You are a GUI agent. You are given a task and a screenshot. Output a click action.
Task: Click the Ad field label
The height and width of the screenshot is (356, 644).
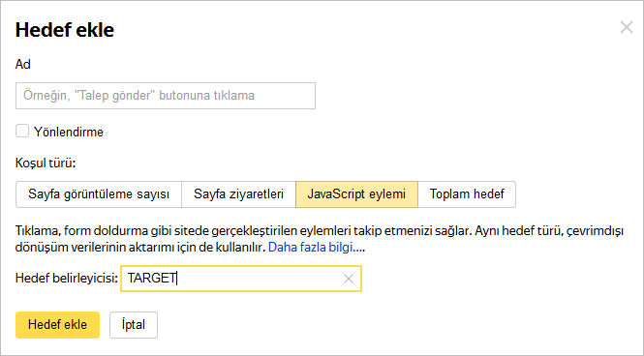click(23, 65)
